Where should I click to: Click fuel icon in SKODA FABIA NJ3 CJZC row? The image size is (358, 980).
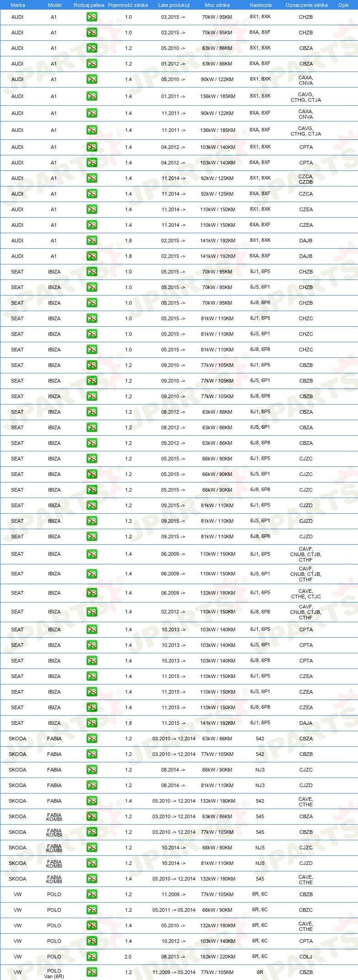click(92, 770)
